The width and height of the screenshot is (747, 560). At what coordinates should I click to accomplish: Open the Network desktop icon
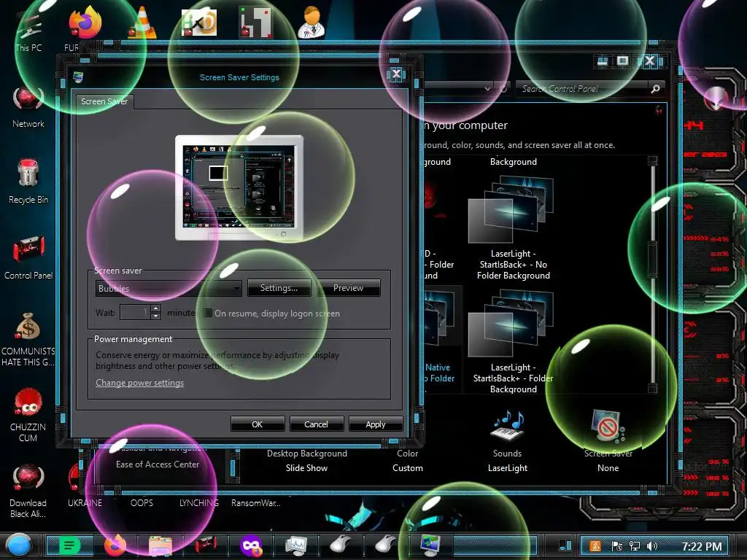28,108
